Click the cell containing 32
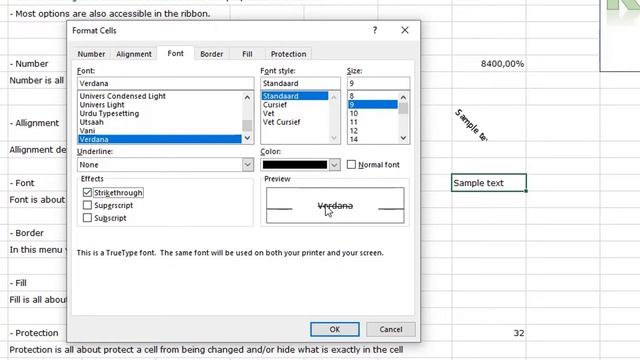This screenshot has width=640, height=360. click(x=489, y=333)
